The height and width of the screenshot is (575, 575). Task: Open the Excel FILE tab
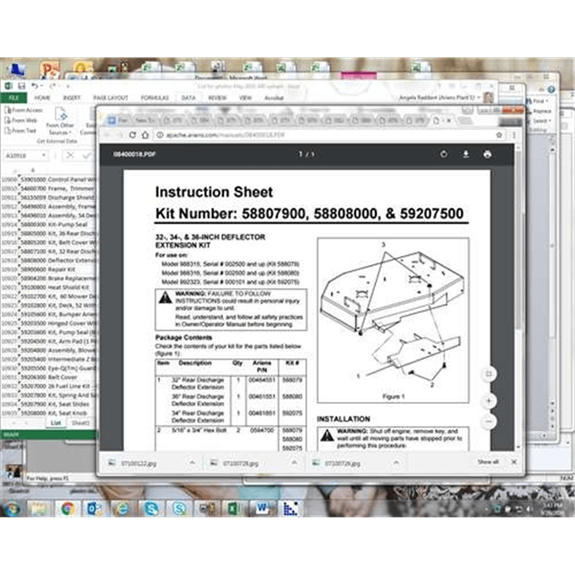(14, 98)
